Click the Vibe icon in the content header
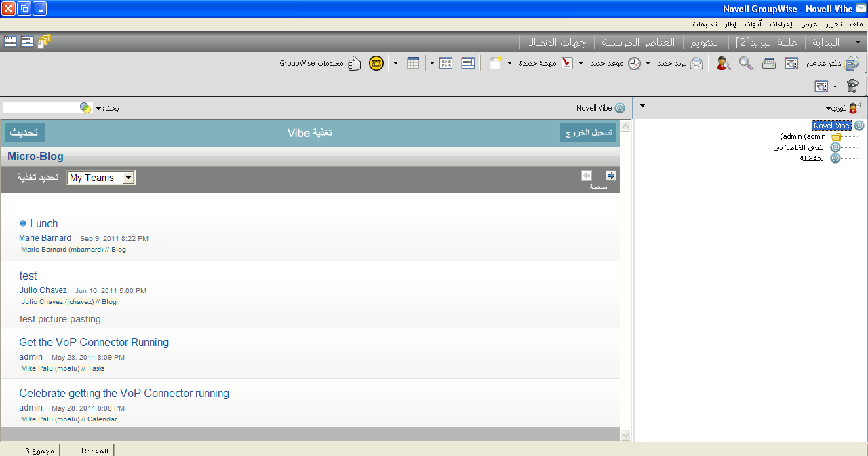 [x=620, y=108]
